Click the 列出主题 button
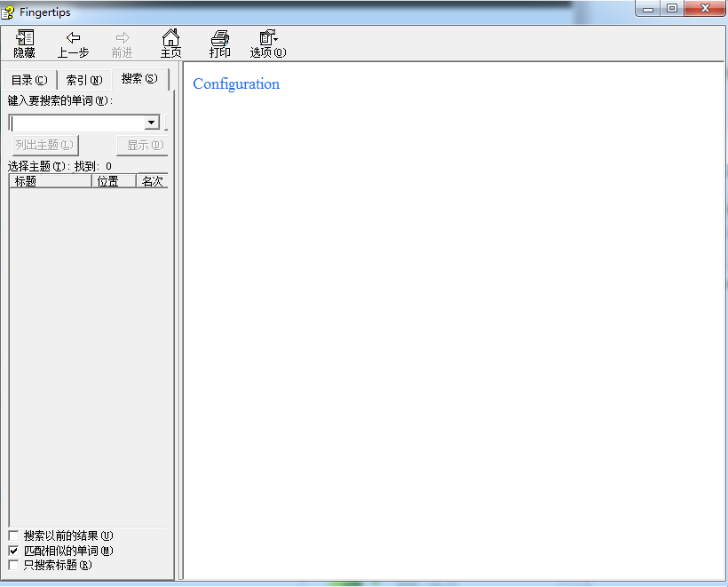728x587 pixels. (44, 145)
